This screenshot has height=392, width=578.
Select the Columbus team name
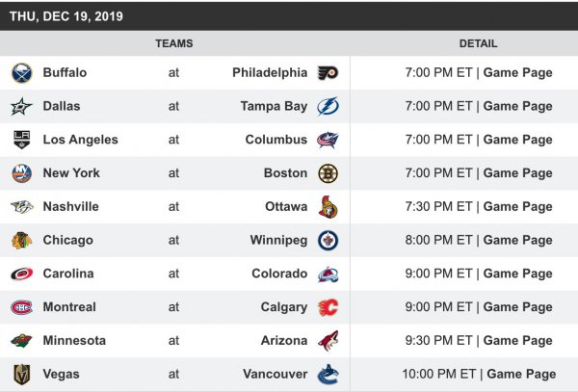point(275,140)
